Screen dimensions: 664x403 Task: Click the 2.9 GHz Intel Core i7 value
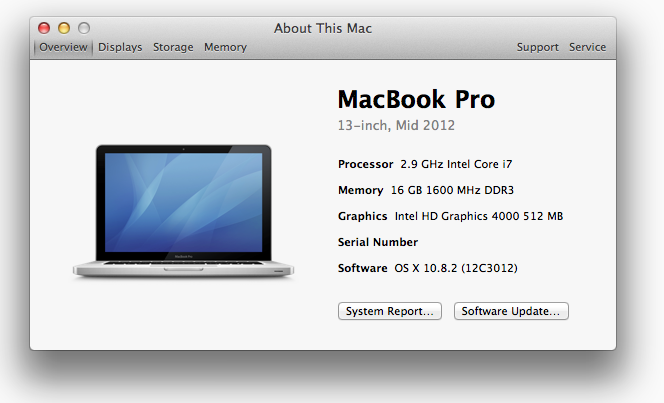pyautogui.click(x=456, y=164)
